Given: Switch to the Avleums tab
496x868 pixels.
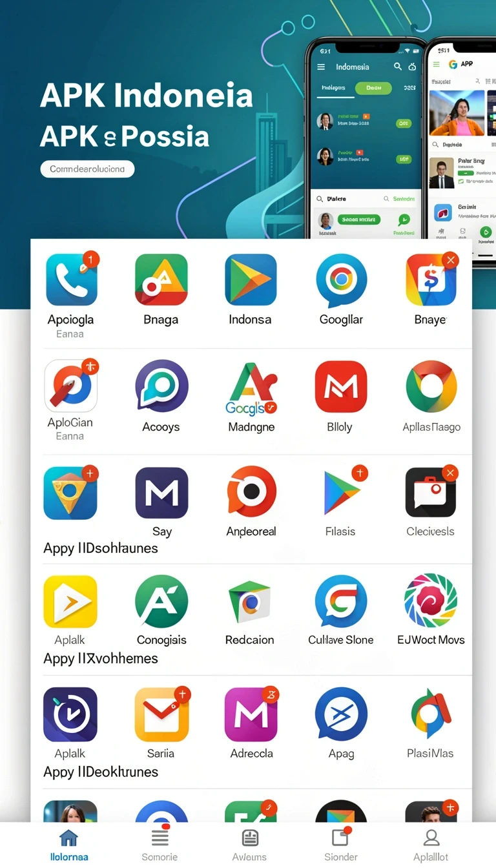Looking at the screenshot, I should (250, 845).
